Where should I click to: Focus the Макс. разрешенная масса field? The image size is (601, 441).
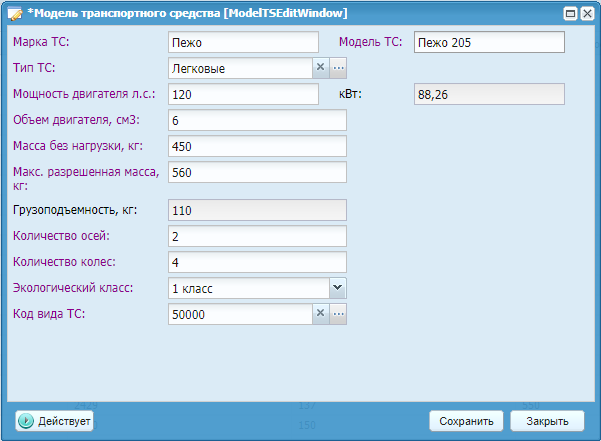tap(258, 172)
